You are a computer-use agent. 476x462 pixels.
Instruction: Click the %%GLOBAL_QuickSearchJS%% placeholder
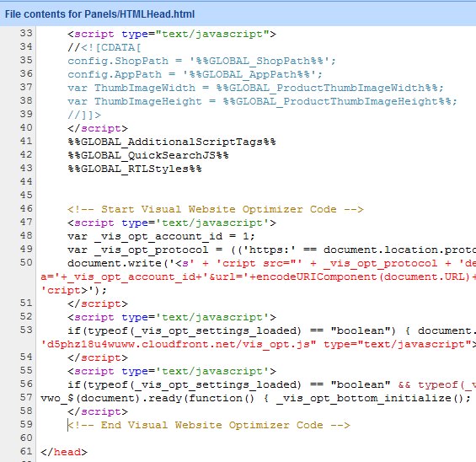click(x=148, y=155)
